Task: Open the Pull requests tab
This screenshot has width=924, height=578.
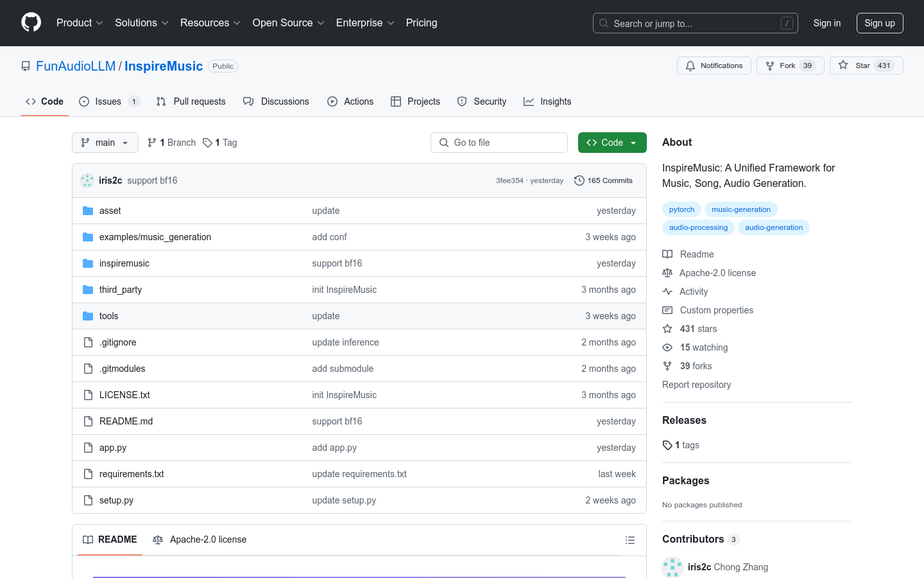Action: pyautogui.click(x=191, y=101)
